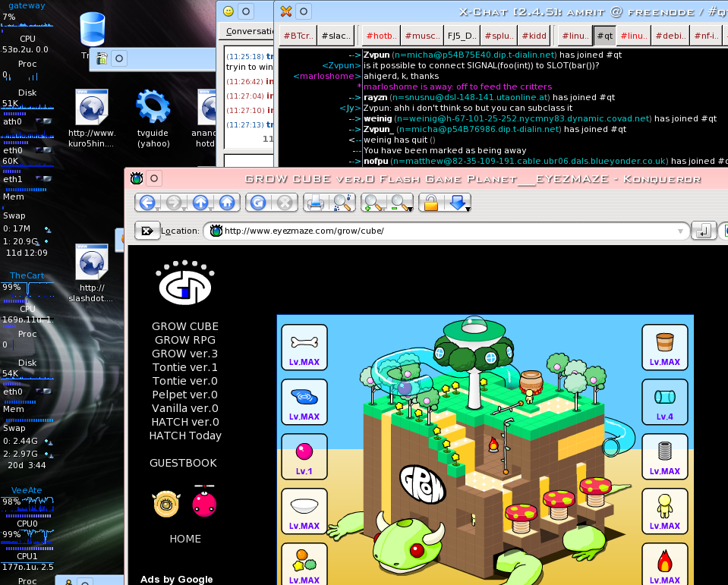
Task: Click the blue down-arrow toolbar button
Action: click(x=458, y=203)
